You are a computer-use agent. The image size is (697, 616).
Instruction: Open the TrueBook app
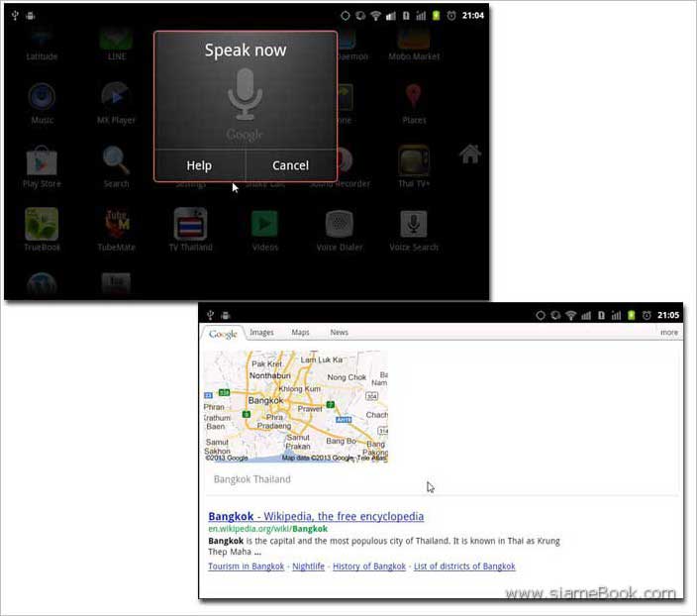(42, 230)
